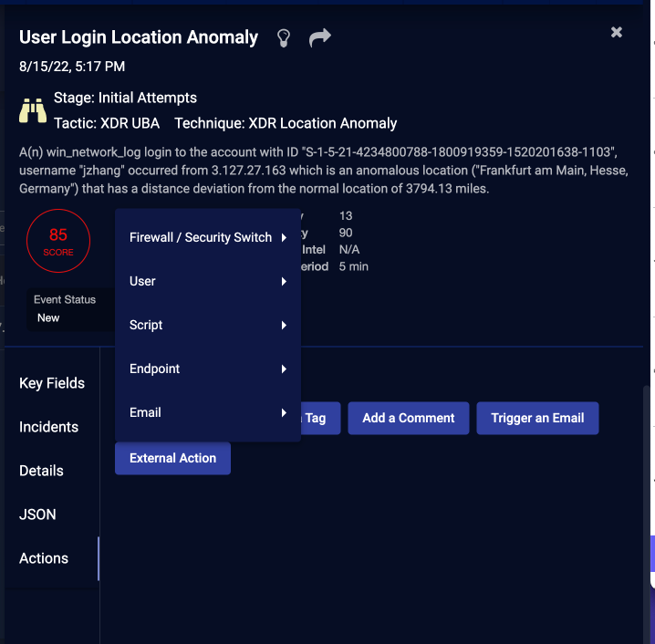
Task: Expand the Script submenu arrow
Action: 284,326
